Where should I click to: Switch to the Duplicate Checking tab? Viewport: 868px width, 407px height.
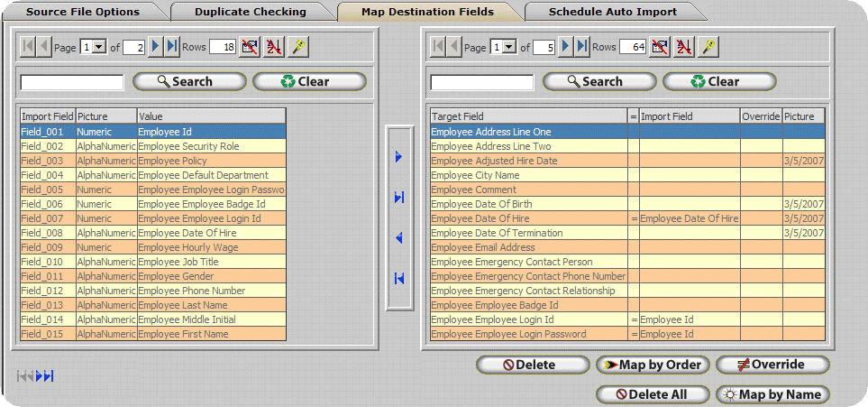(251, 12)
